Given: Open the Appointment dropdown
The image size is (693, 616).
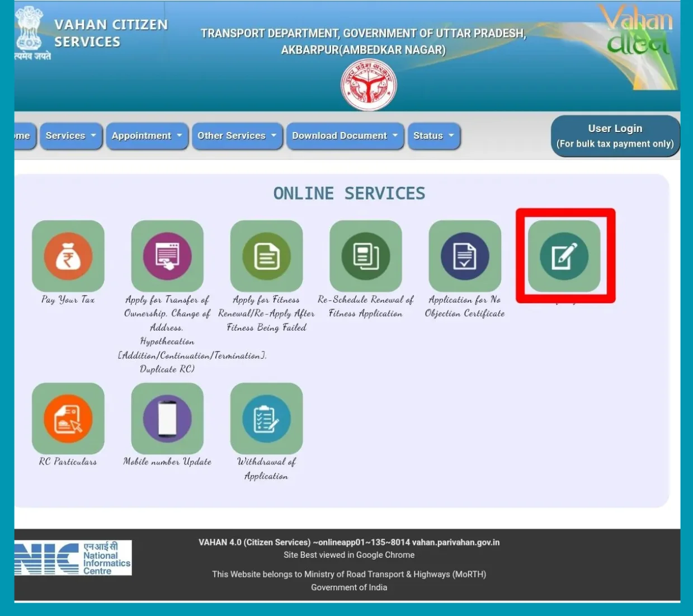Looking at the screenshot, I should (x=147, y=136).
